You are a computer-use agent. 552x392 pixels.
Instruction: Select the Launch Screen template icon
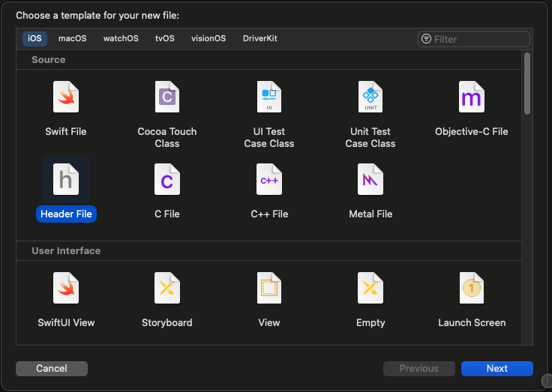coord(472,288)
